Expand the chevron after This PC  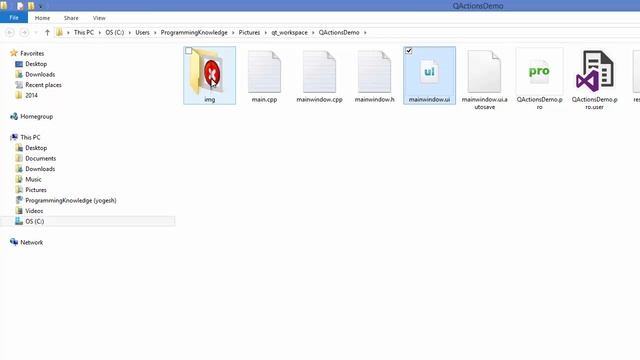point(100,32)
